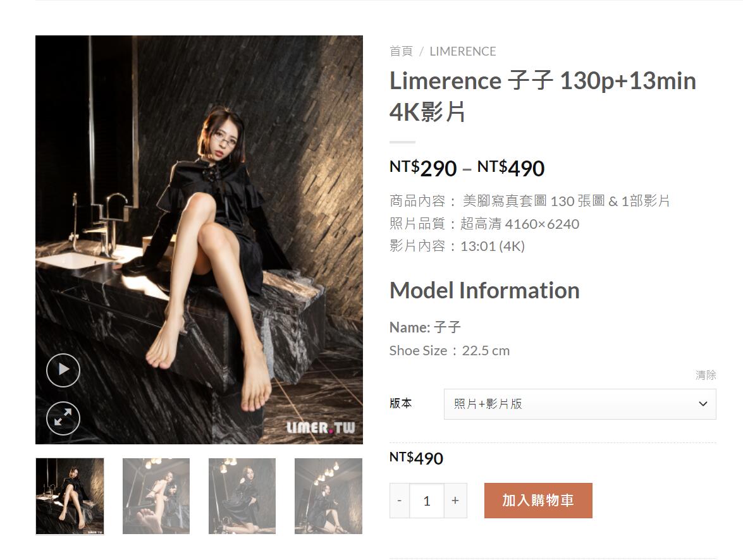Click the dropdown chevron arrow
Screen dimensions: 743x560
(703, 404)
